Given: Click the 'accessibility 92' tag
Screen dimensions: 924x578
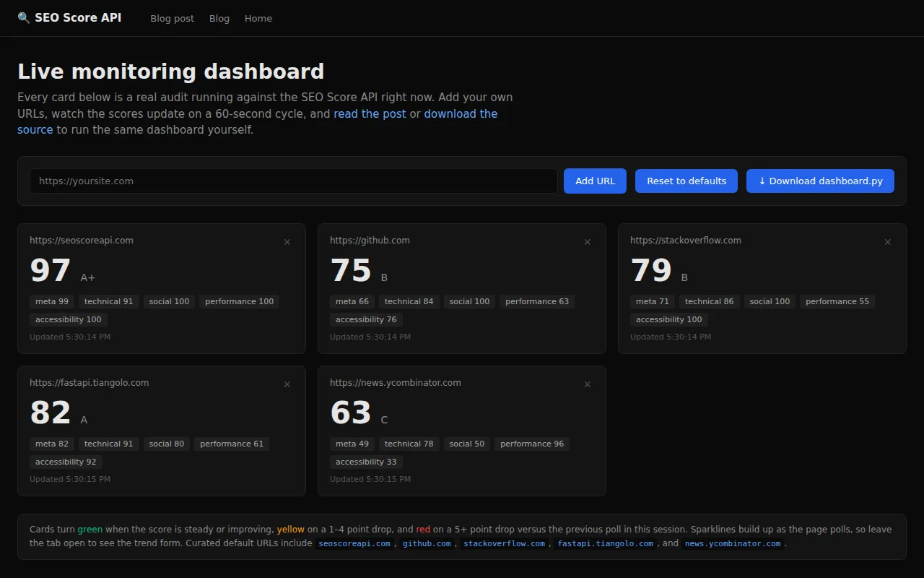Looking at the screenshot, I should [x=66, y=462].
